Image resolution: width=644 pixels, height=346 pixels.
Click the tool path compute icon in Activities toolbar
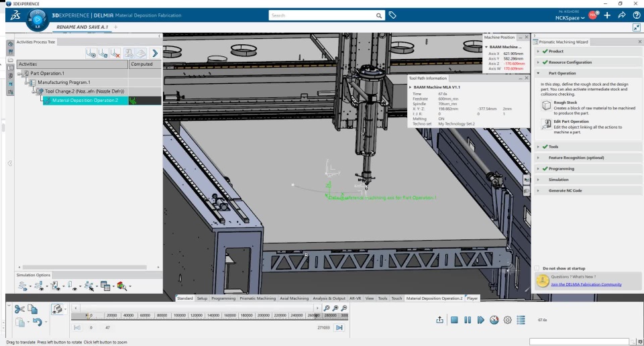point(103,54)
